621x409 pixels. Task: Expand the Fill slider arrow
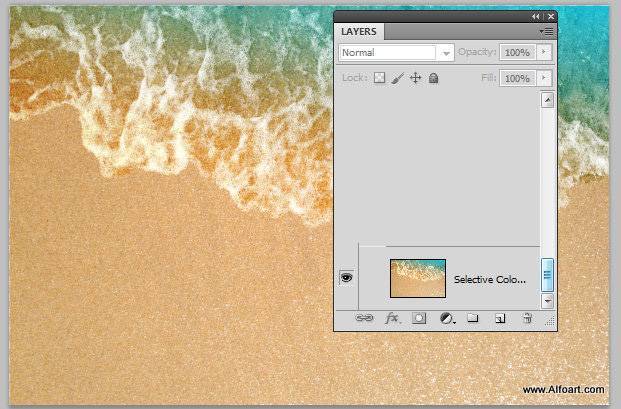click(x=544, y=78)
